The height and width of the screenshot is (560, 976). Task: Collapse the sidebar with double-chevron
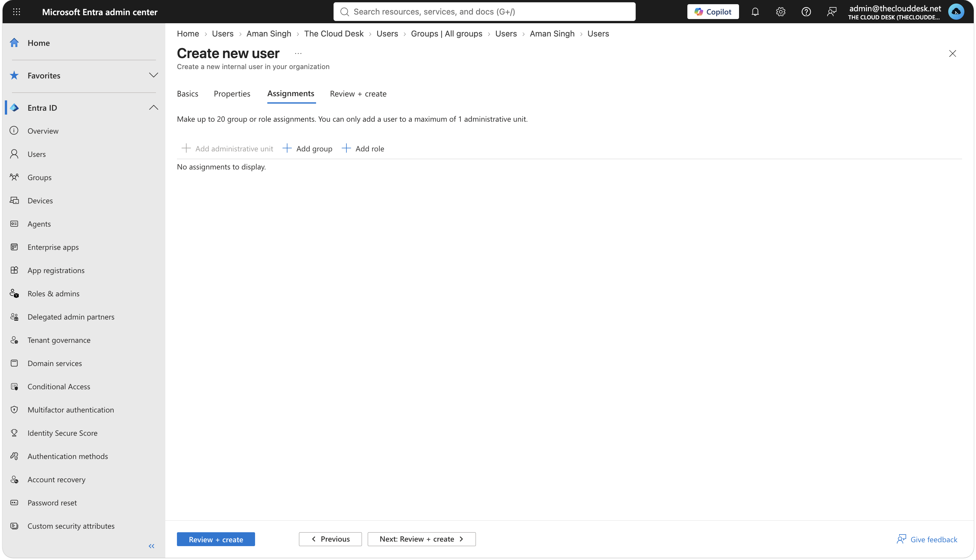(x=151, y=546)
